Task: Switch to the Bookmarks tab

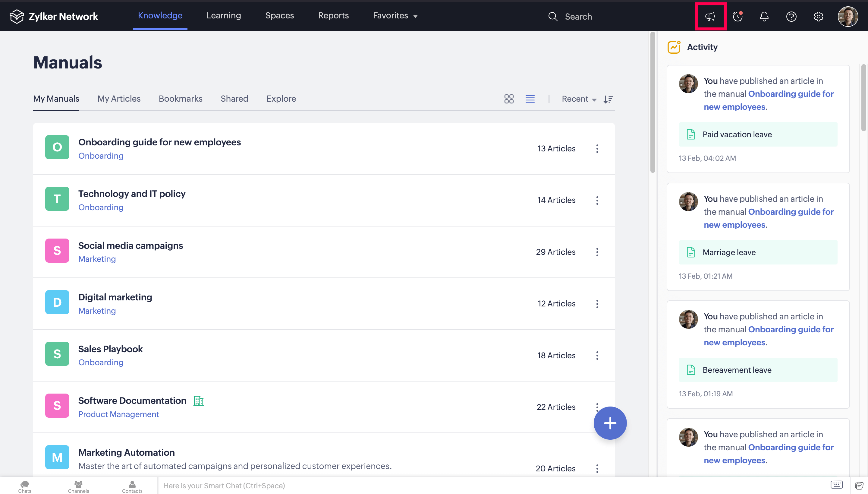Action: [x=180, y=98]
